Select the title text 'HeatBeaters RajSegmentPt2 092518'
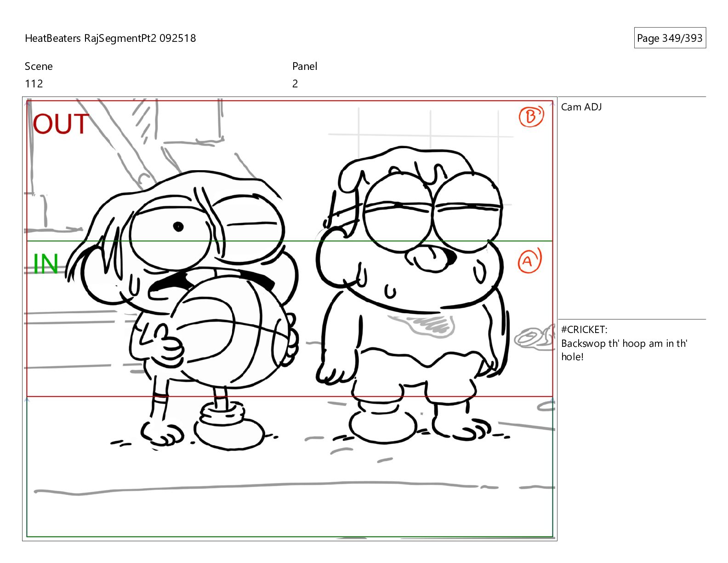 click(x=110, y=38)
